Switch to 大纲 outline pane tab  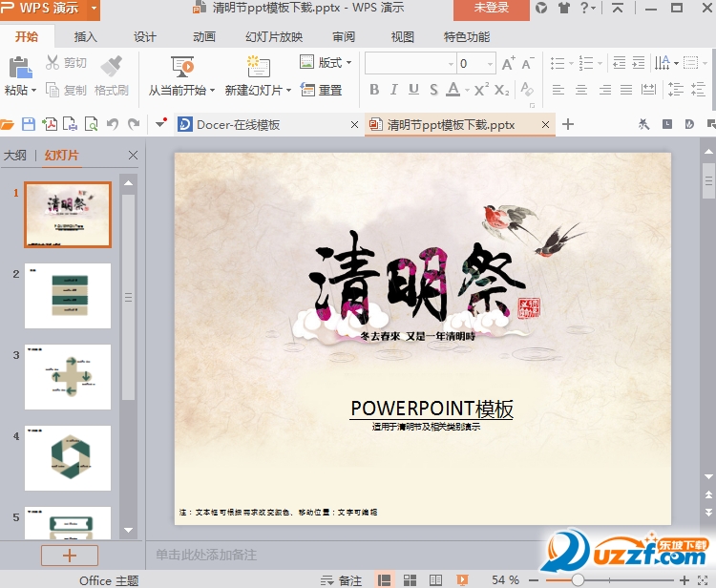coord(15,156)
